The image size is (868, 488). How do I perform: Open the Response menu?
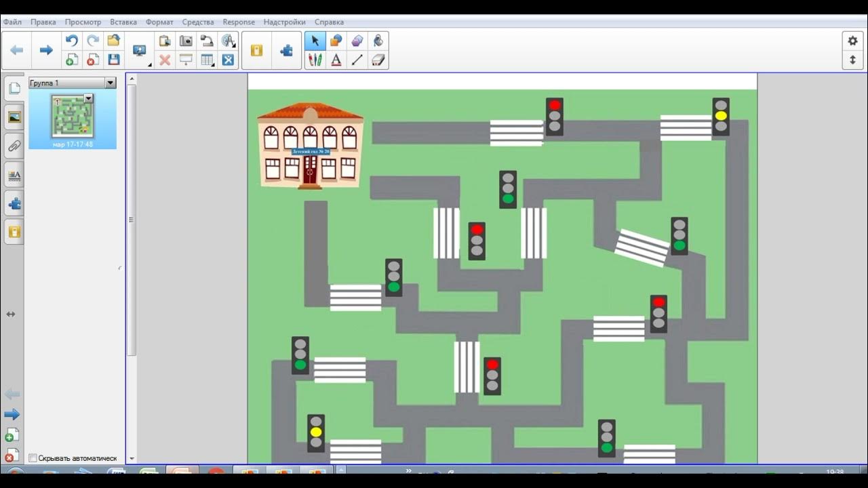(239, 22)
